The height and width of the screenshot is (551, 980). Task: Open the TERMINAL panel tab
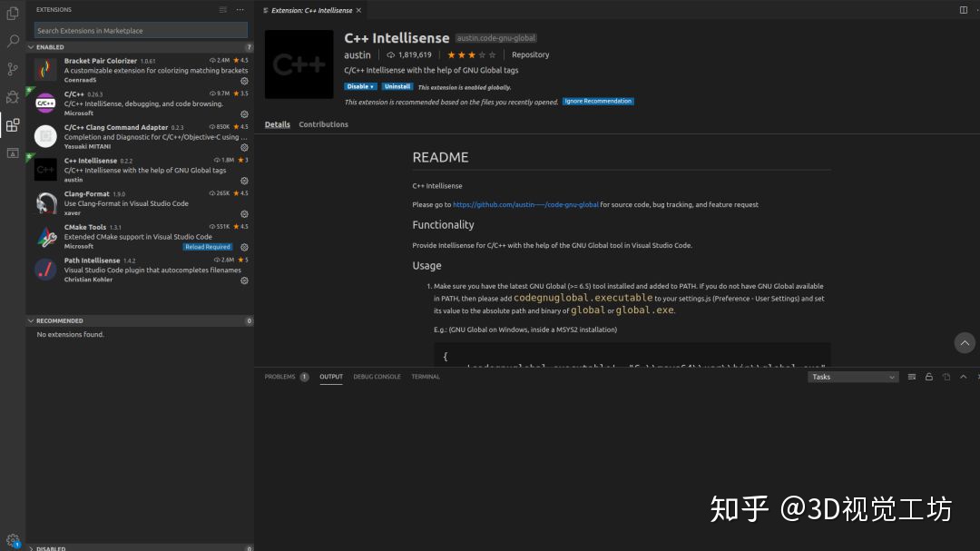[426, 377]
